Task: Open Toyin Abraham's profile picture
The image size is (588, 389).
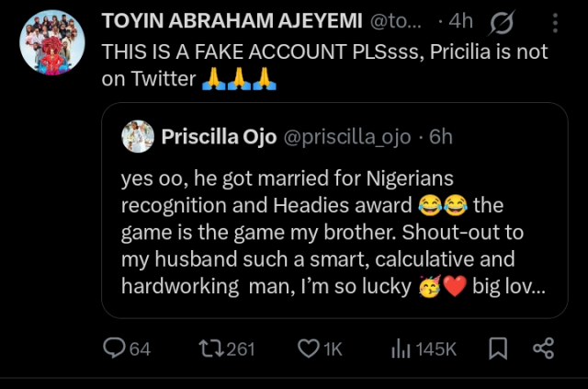Action: tap(51, 42)
